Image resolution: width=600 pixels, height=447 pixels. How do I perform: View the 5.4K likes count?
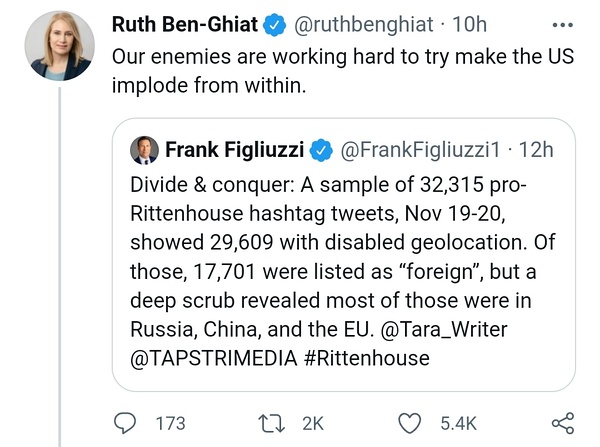[x=458, y=423]
